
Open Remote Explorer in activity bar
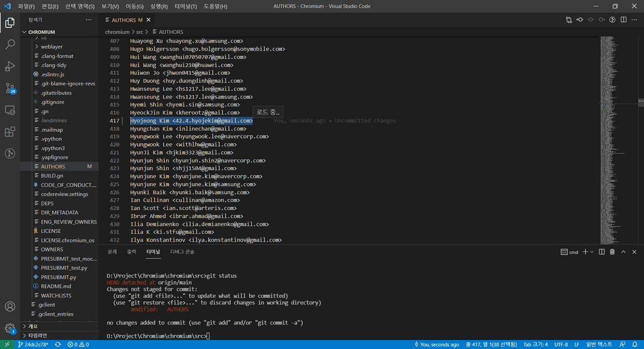[10, 110]
